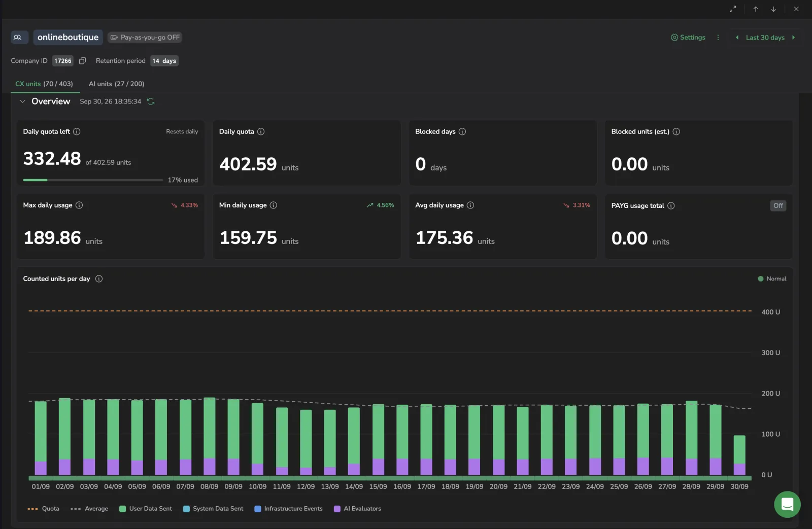Navigate to previous item with up arrow
The height and width of the screenshot is (529, 812).
[756, 9]
